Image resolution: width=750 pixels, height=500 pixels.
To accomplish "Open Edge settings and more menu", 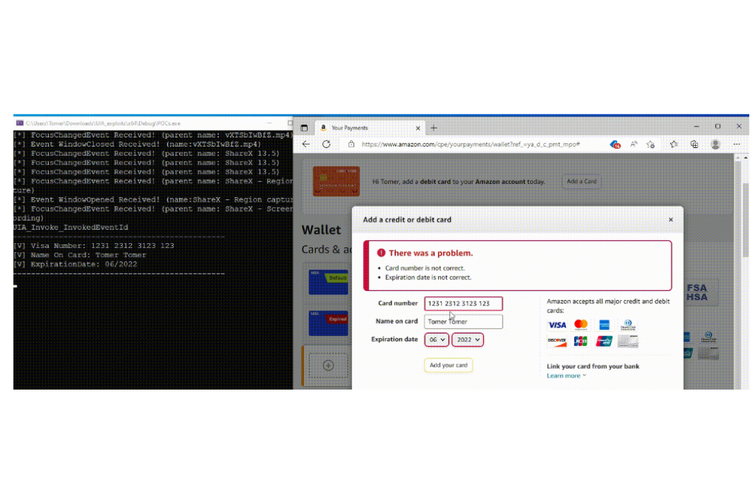I will pyautogui.click(x=737, y=144).
